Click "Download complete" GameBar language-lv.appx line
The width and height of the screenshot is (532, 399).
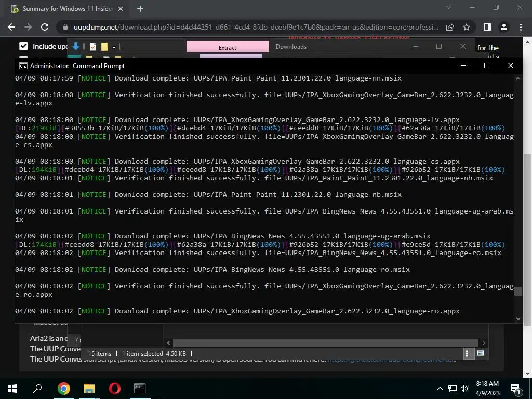(237, 120)
